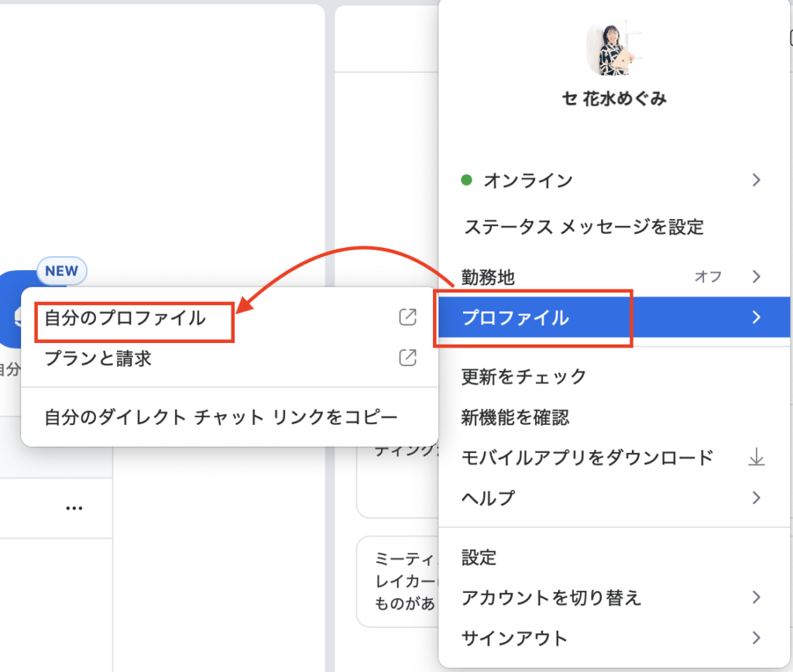Image resolution: width=793 pixels, height=672 pixels.
Task: Click the external link icon beside プランと請求
Action: click(407, 358)
